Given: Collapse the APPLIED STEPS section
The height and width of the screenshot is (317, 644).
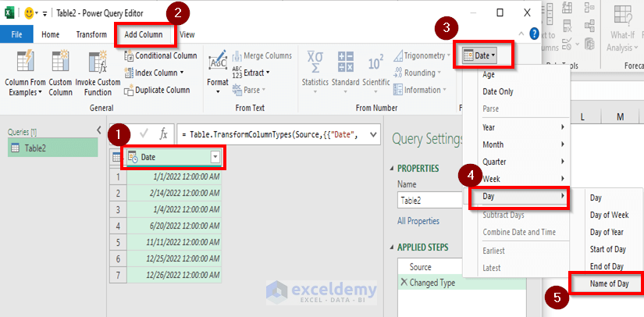Looking at the screenshot, I should point(391,248).
